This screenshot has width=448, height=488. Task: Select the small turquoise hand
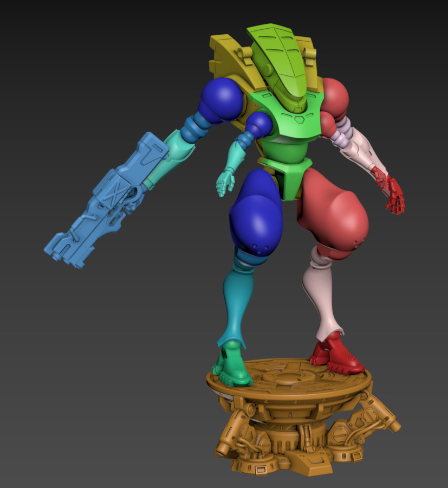coord(225,183)
